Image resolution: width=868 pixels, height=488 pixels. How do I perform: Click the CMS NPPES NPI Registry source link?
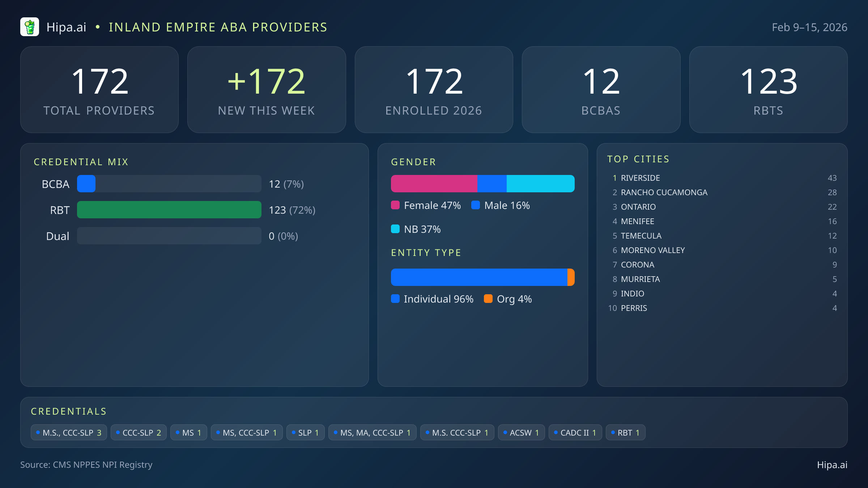pyautogui.click(x=86, y=465)
